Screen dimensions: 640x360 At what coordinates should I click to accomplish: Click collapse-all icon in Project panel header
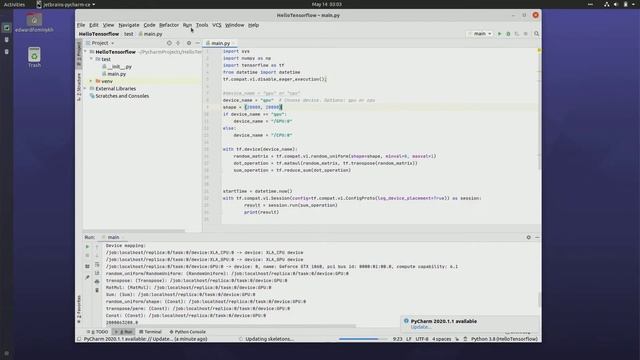(178, 43)
